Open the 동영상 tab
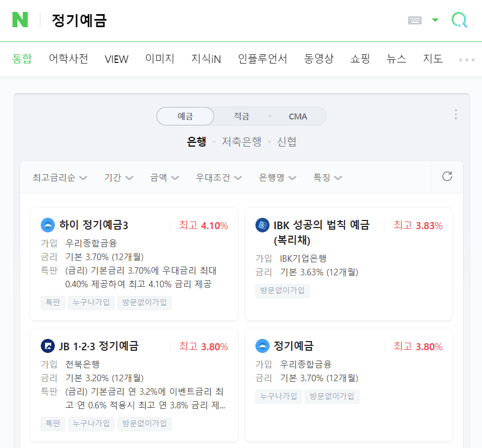This screenshot has height=448, width=482. point(319,59)
